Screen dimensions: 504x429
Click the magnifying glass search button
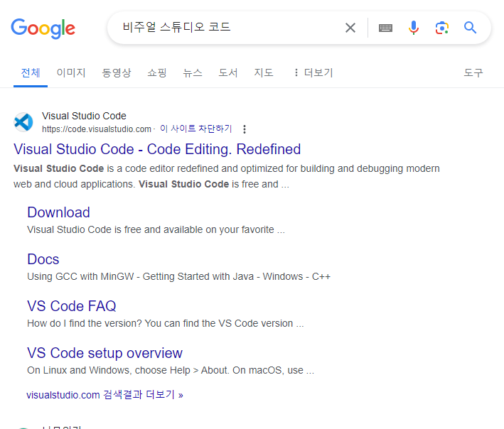pyautogui.click(x=471, y=28)
